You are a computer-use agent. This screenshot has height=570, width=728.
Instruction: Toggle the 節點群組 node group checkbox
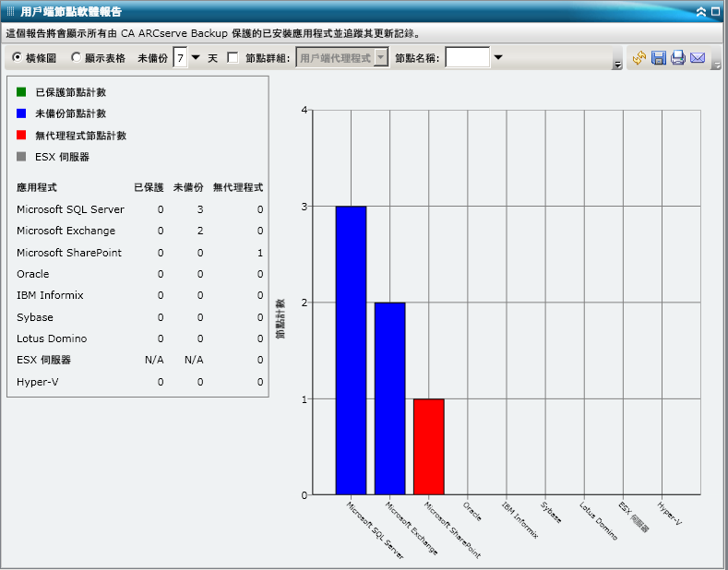tap(233, 57)
